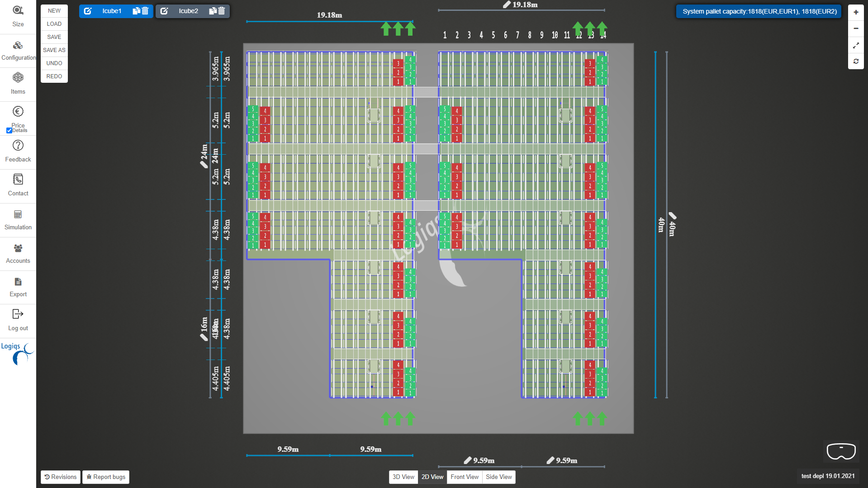Duplicate Icube2 using its copy icon
Screen dimensions: 868x488
(212, 11)
